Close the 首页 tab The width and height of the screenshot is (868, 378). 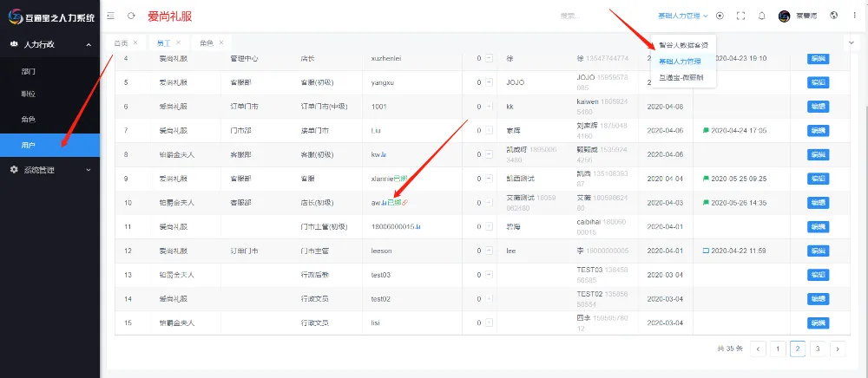coord(135,42)
